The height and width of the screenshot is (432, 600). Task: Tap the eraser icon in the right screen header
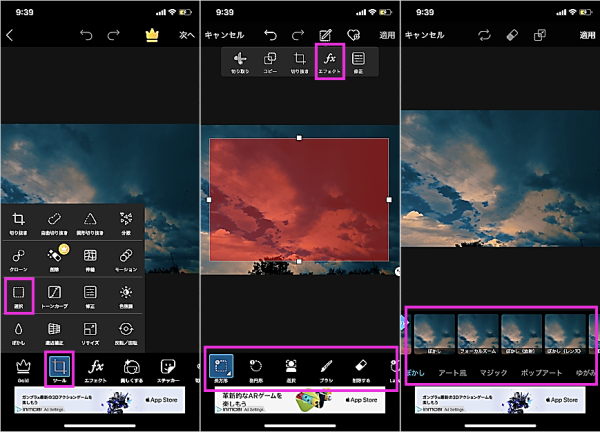(x=512, y=35)
